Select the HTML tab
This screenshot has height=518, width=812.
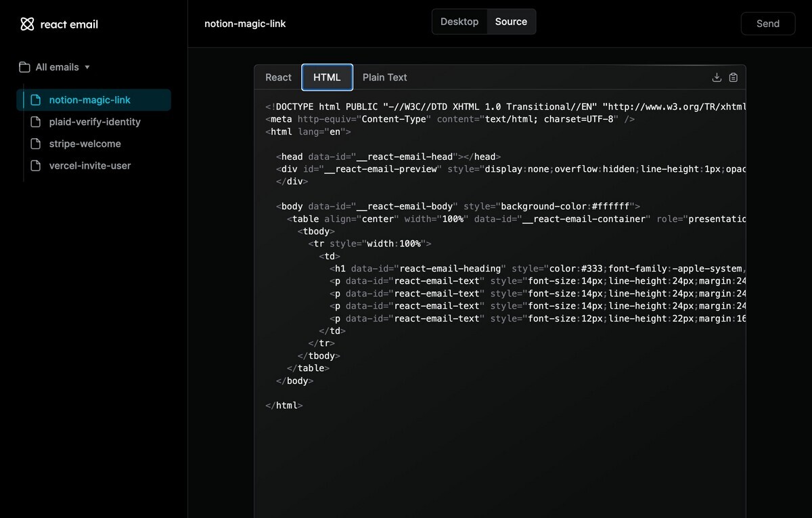327,77
